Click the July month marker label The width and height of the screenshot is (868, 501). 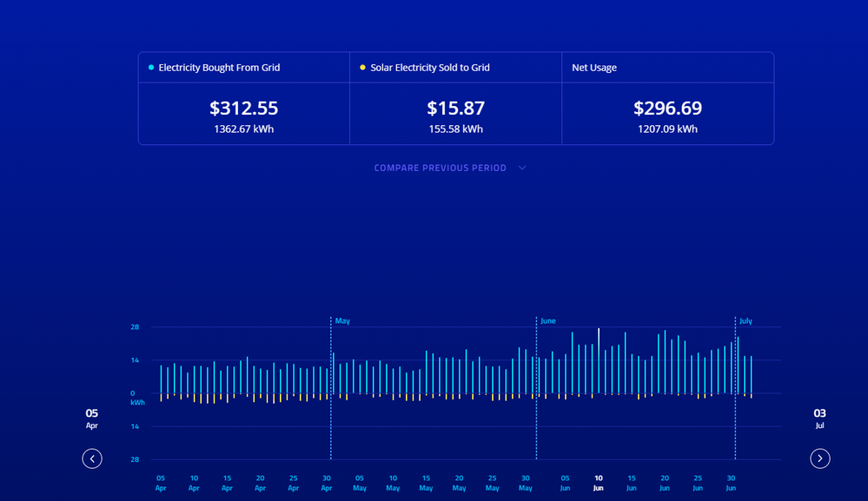745,321
